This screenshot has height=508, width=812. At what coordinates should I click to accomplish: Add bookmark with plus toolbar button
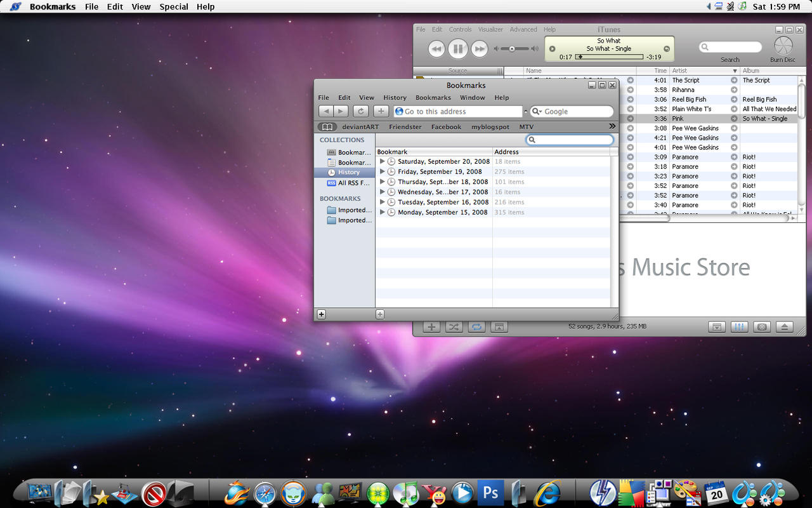pyautogui.click(x=381, y=111)
